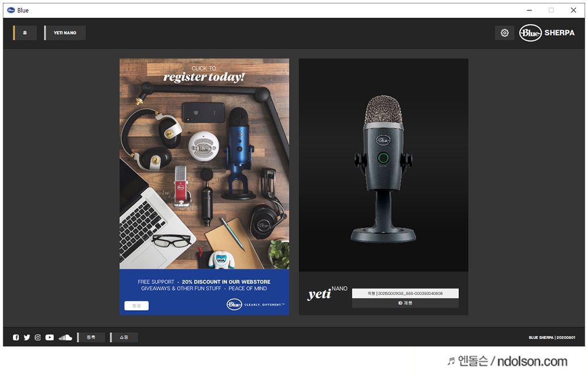Open the Facebook link icon
Screen dimensions: 588x376
[x=16, y=337]
